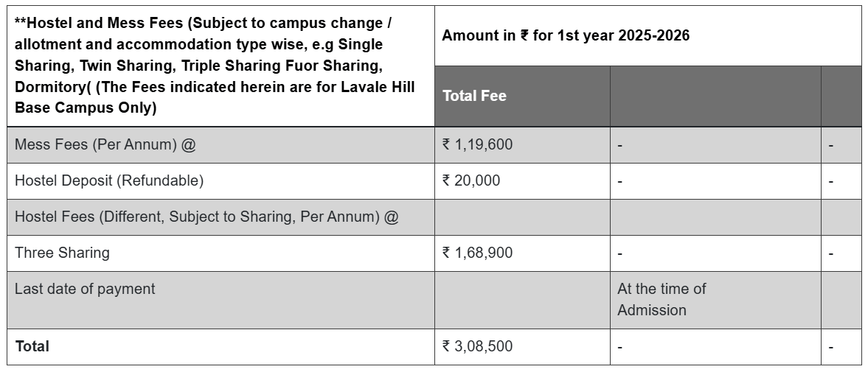Click the dash beside Three Sharing amount
This screenshot has width=868, height=372.
point(620,253)
